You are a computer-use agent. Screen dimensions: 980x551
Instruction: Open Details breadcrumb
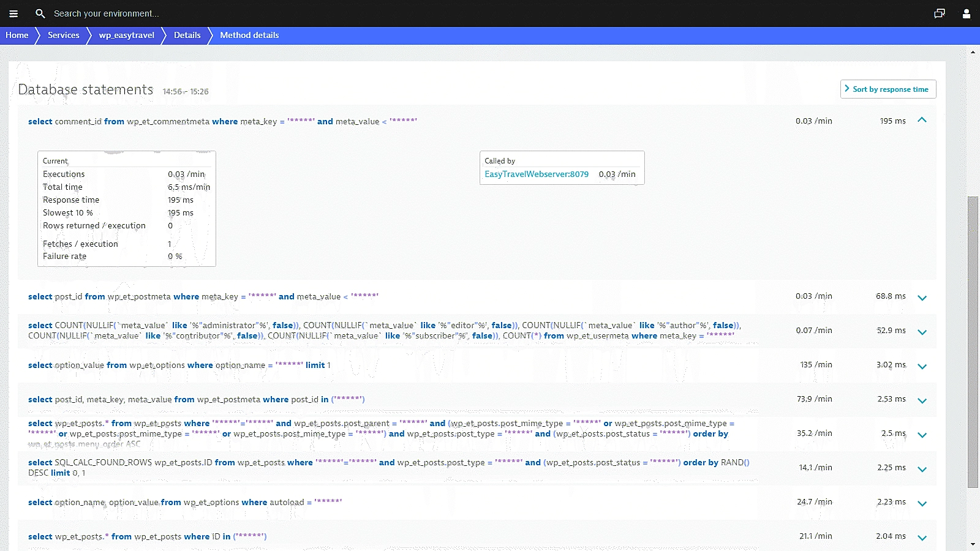point(187,36)
